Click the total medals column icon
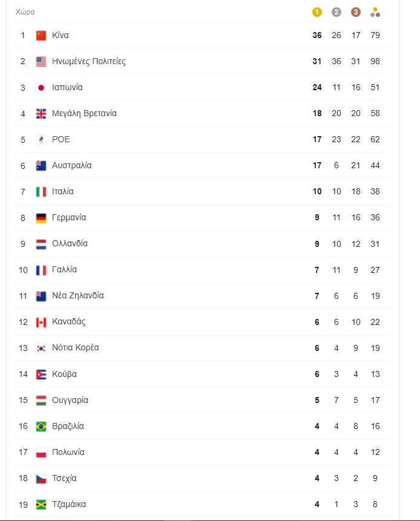Screen dimensions: 420x521 pyautogui.click(x=375, y=12)
